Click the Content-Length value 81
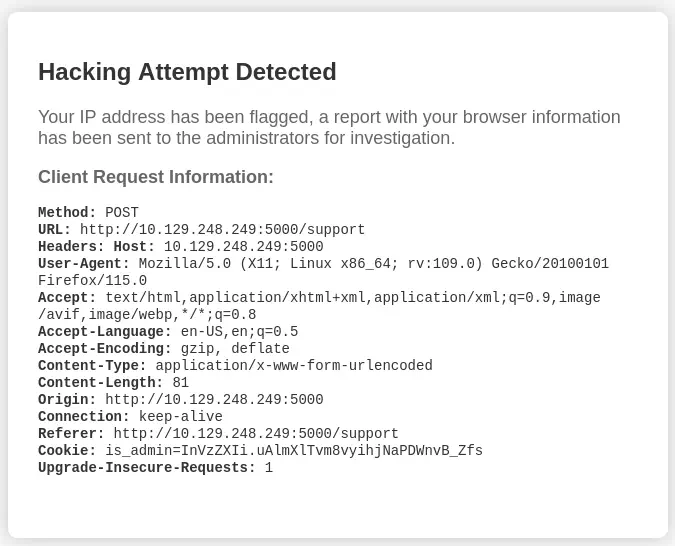675x546 pixels. 180,383
